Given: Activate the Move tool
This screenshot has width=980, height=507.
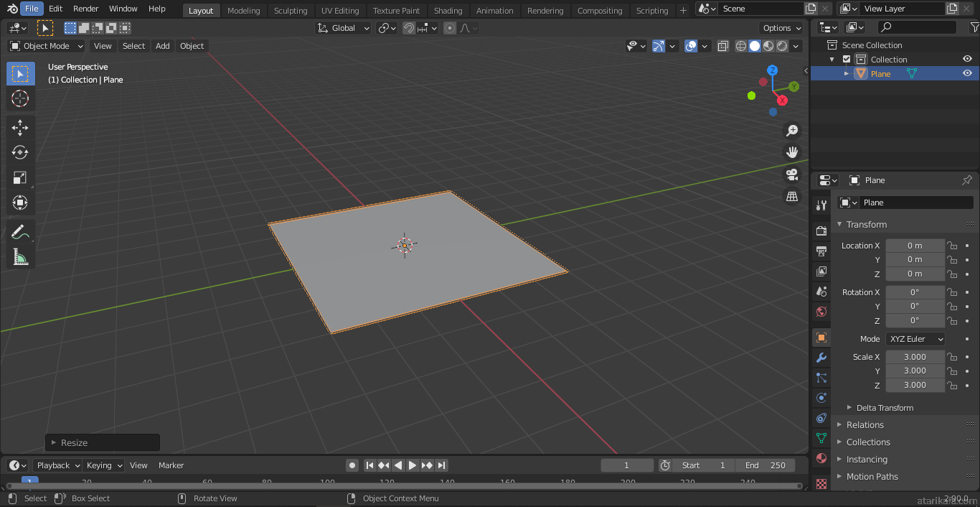Looking at the screenshot, I should 20,128.
